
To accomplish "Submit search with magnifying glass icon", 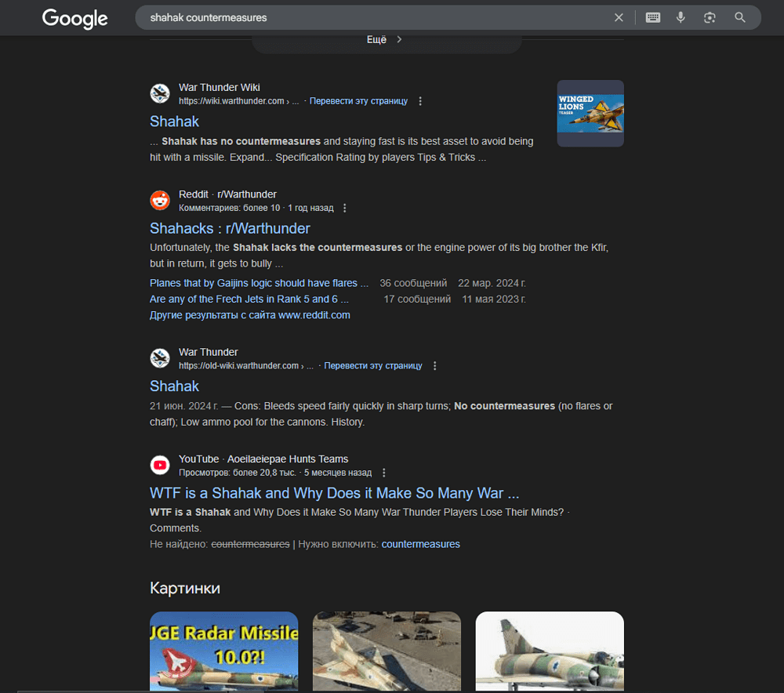I will [740, 17].
